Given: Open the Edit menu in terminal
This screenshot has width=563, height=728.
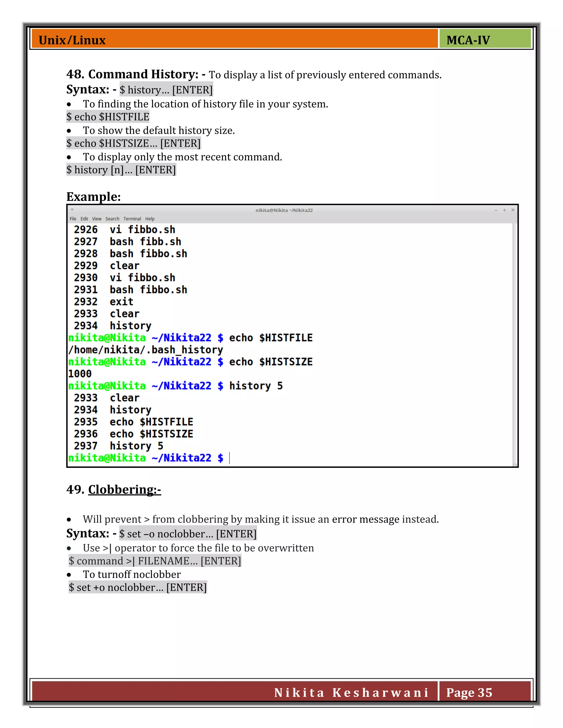Looking at the screenshot, I should 84,219.
